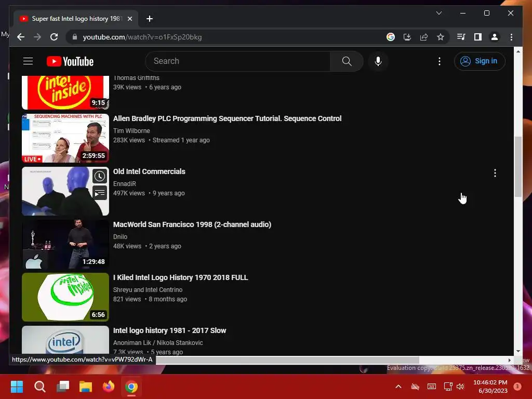Click the Watch later clock icon on thumbnail
532x399 pixels.
pyautogui.click(x=100, y=176)
